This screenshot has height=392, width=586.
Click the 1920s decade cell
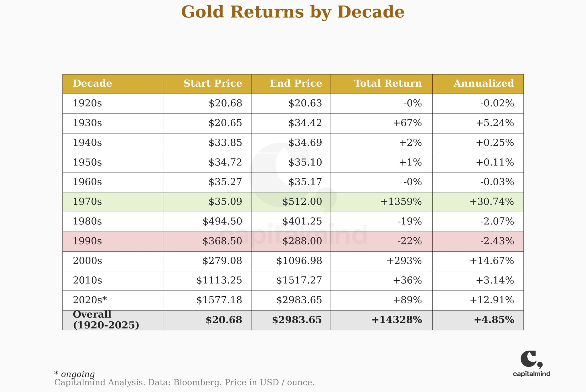(x=87, y=103)
